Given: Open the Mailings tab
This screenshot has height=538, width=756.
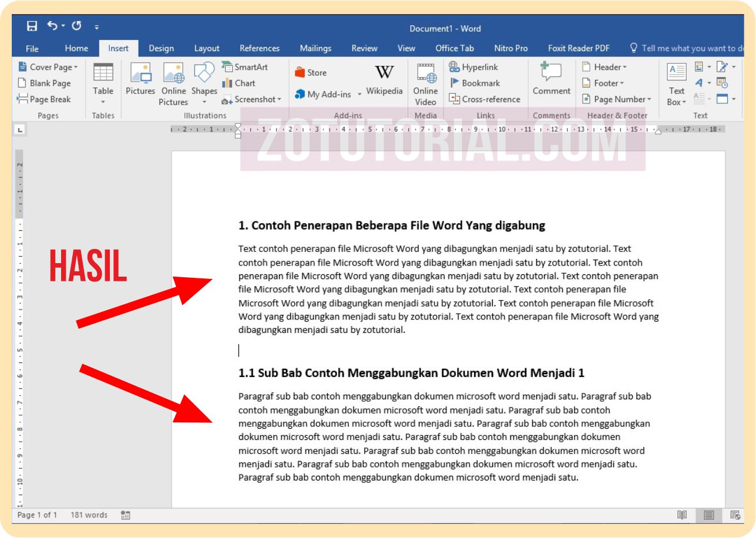Looking at the screenshot, I should (315, 48).
